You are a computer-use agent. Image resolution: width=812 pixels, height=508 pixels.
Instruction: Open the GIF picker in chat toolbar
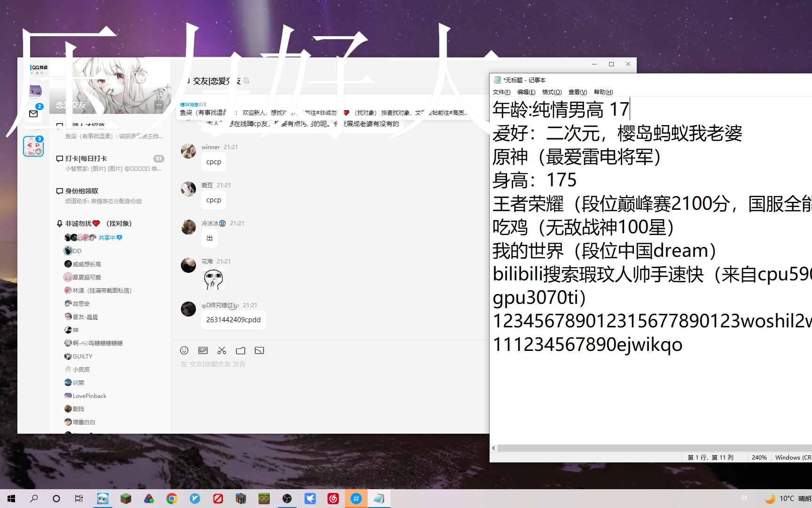click(203, 350)
